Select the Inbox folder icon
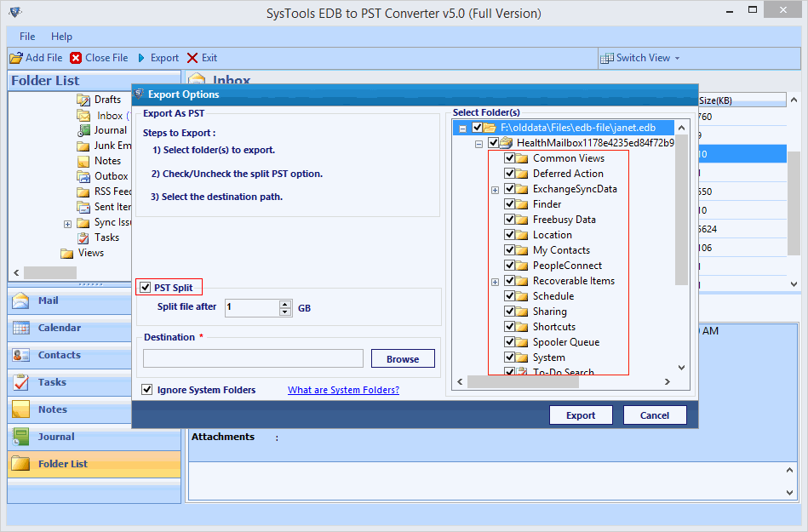Viewport: 808px width, 532px height. point(83,116)
